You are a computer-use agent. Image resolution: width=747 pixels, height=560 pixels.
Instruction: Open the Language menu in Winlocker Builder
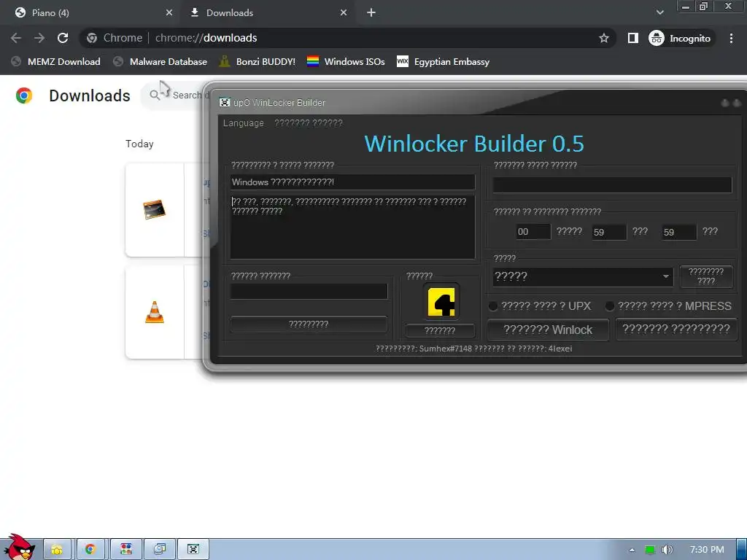pyautogui.click(x=244, y=123)
